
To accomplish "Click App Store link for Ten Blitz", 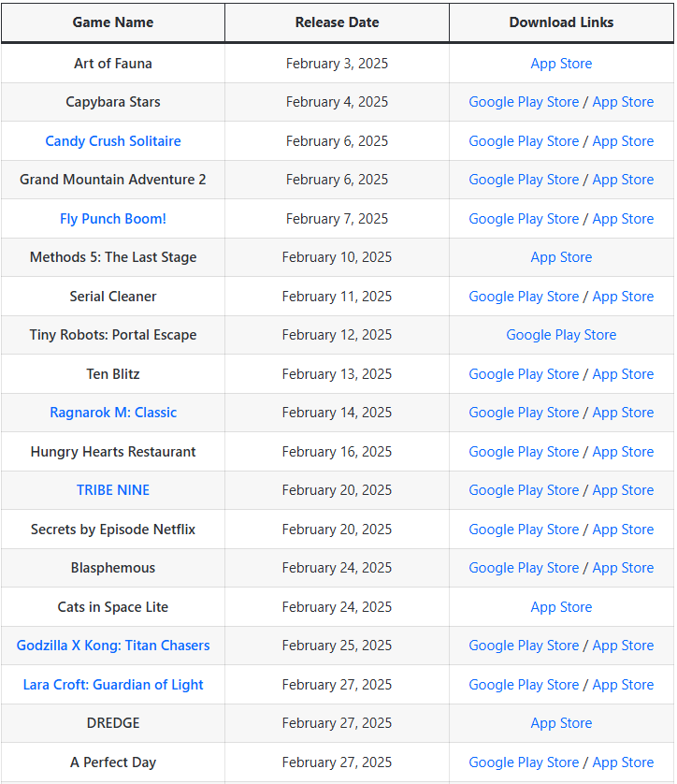I will [623, 374].
